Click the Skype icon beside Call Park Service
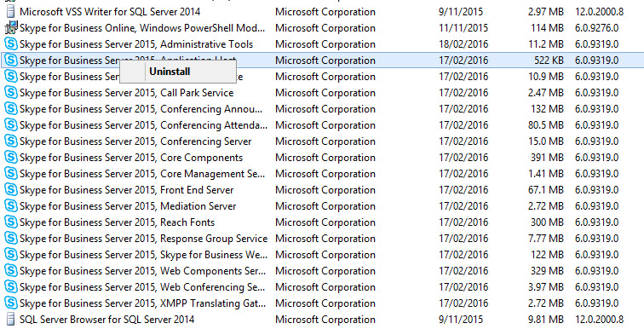Image resolution: width=644 pixels, height=329 pixels. pyautogui.click(x=11, y=93)
